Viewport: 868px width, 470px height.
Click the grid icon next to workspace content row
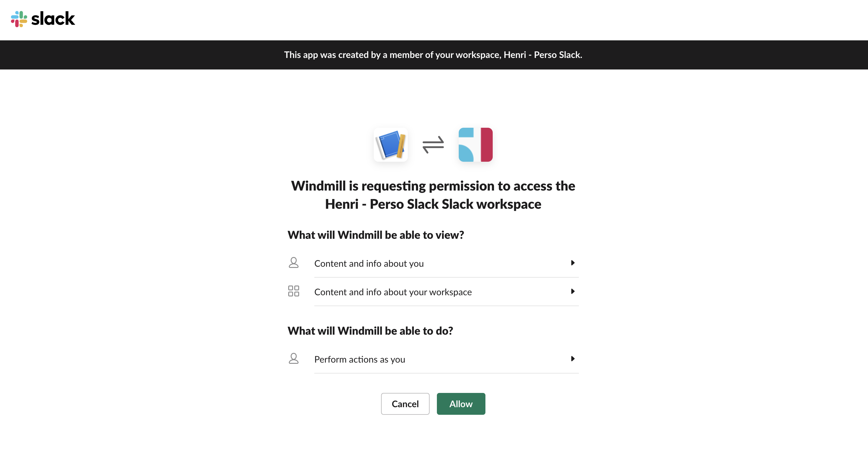293,291
